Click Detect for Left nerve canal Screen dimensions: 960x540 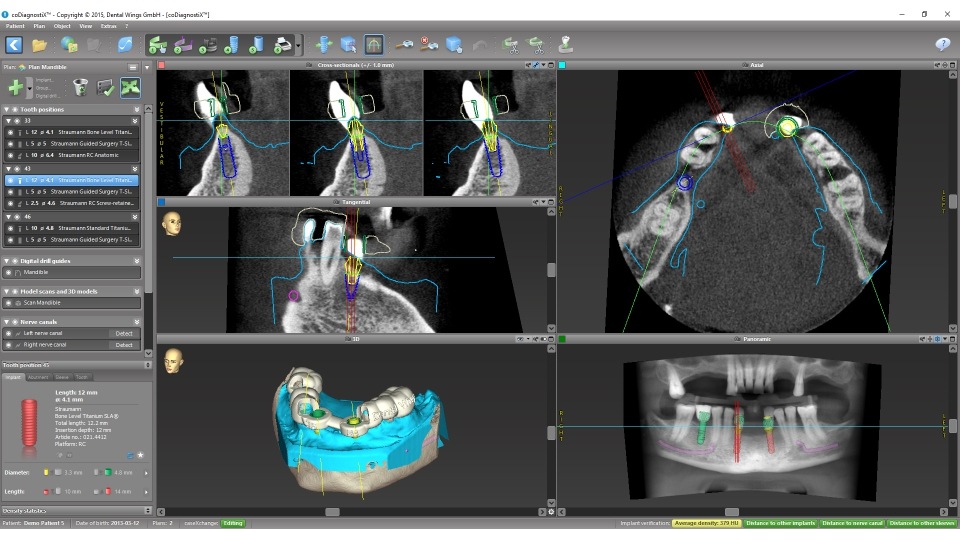124,334
